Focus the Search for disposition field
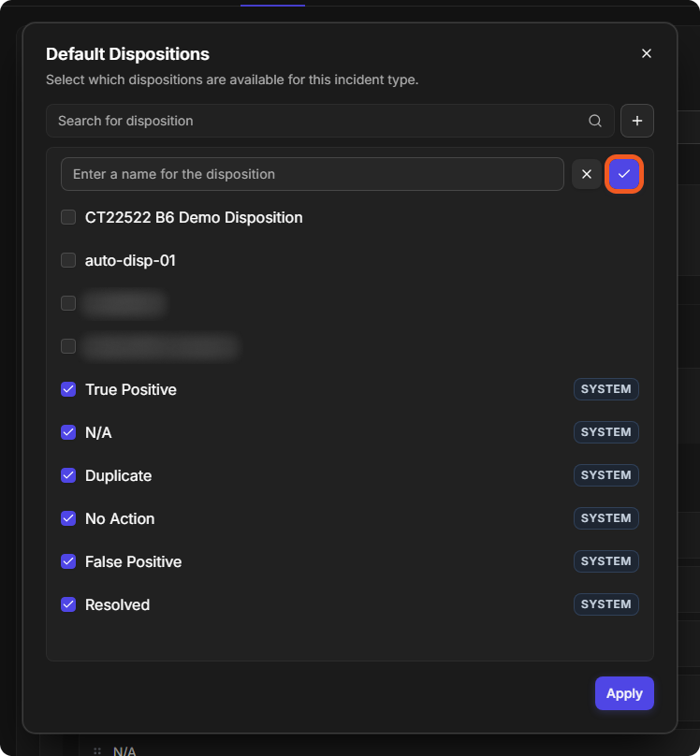The image size is (700, 756). (330, 121)
